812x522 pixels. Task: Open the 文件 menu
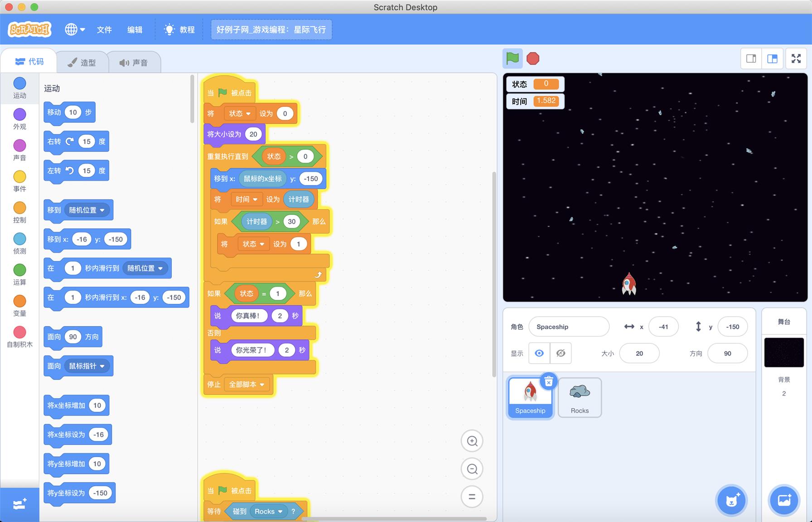tap(104, 29)
